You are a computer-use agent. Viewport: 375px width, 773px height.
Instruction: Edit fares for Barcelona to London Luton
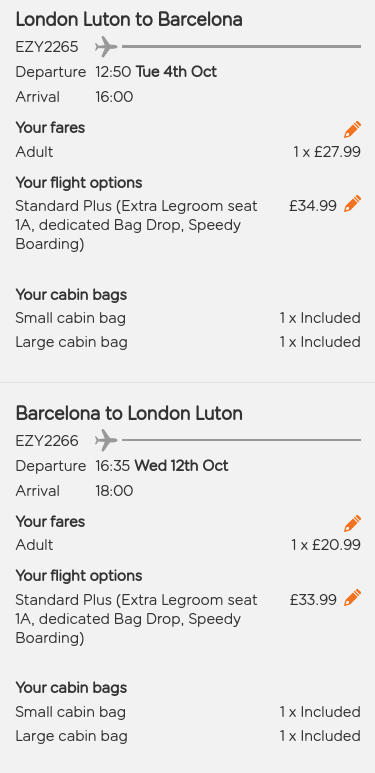pos(352,523)
